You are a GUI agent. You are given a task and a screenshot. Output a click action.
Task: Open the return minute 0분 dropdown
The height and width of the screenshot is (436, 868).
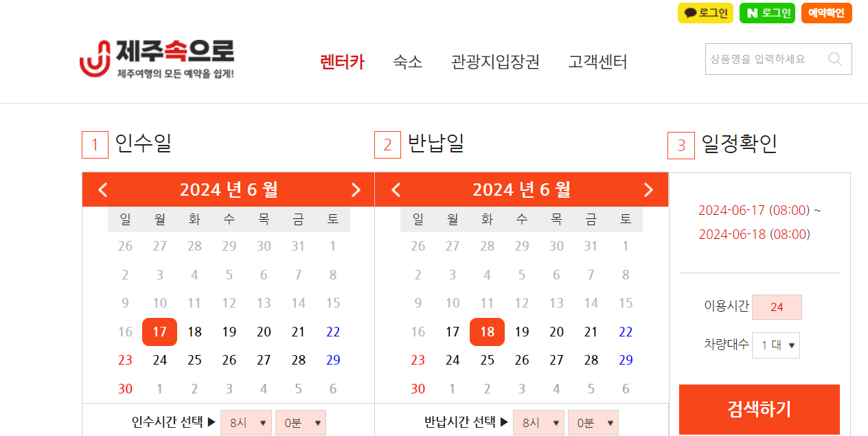pyautogui.click(x=593, y=423)
